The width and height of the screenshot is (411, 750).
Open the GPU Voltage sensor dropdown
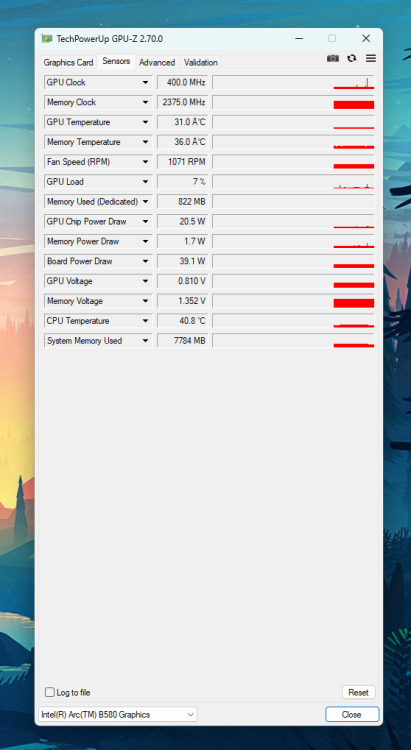tap(145, 281)
